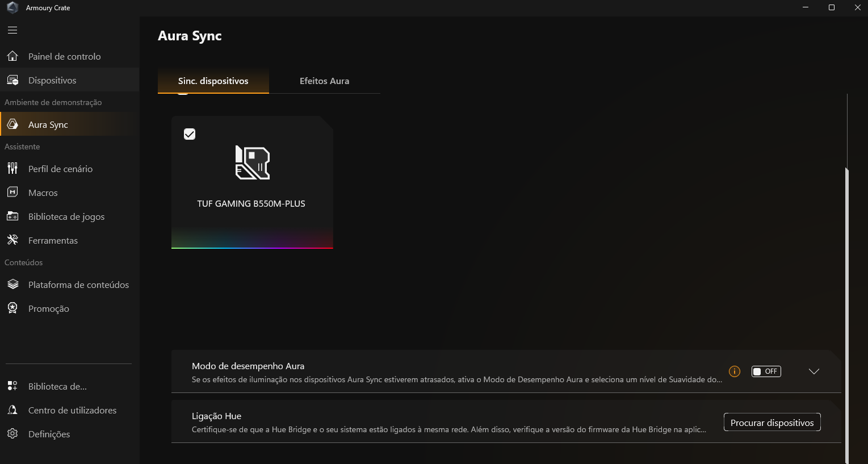Click the 'Conteúdos' section label
Viewport: 868px width, 464px height.
[24, 262]
